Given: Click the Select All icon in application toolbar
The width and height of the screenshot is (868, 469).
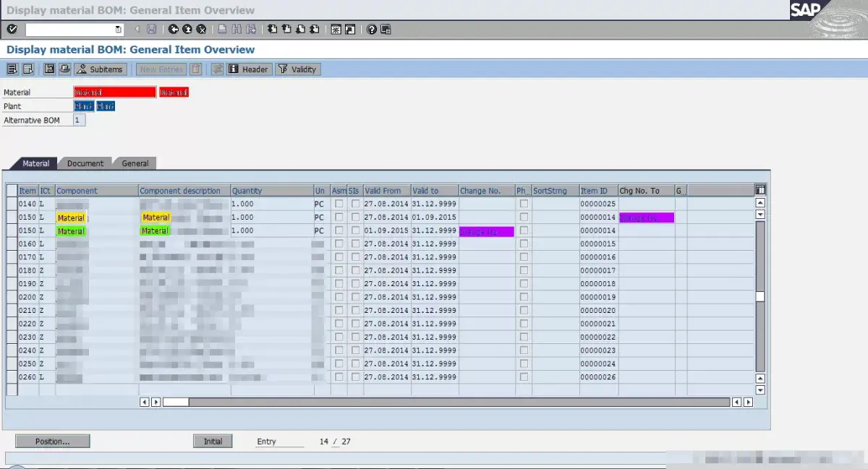Looking at the screenshot, I should [12, 69].
